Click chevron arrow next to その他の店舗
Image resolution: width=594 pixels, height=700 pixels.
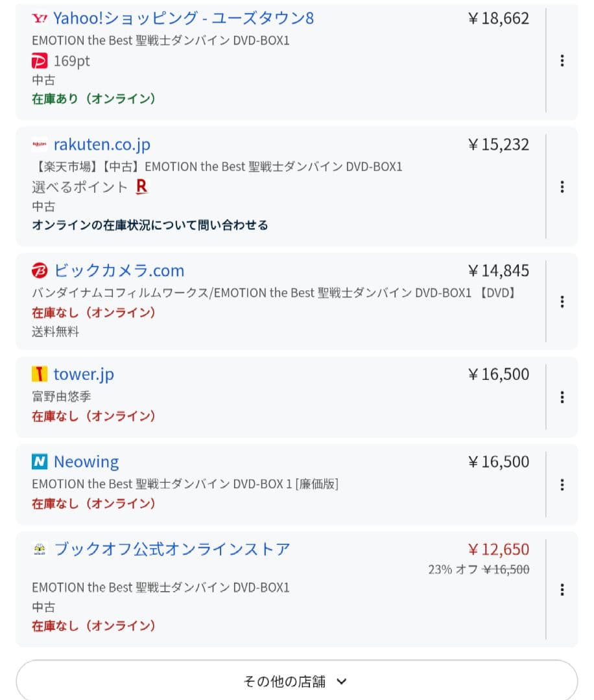(x=342, y=681)
